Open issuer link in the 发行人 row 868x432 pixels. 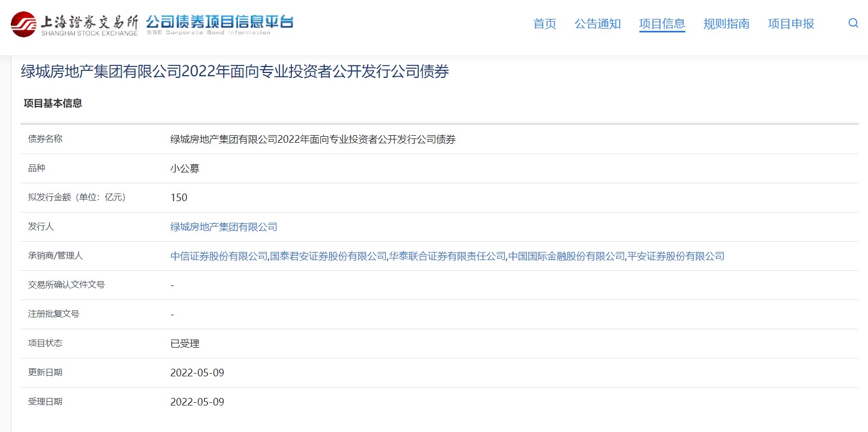[x=224, y=227]
